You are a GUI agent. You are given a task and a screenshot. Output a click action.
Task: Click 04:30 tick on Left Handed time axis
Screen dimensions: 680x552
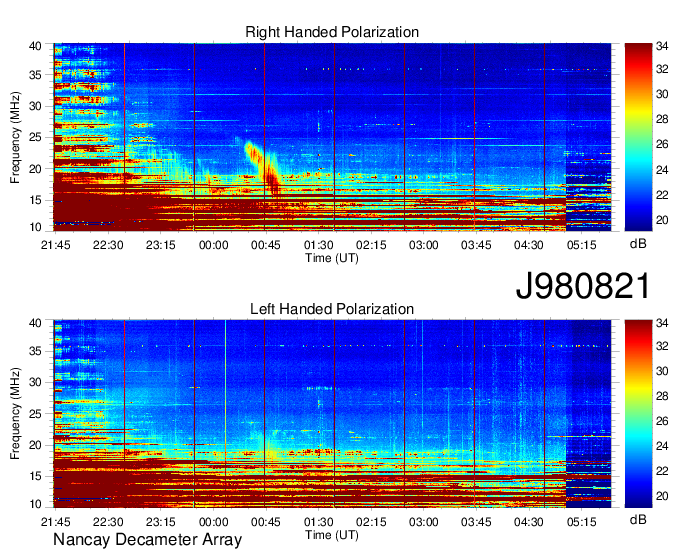[529, 522]
